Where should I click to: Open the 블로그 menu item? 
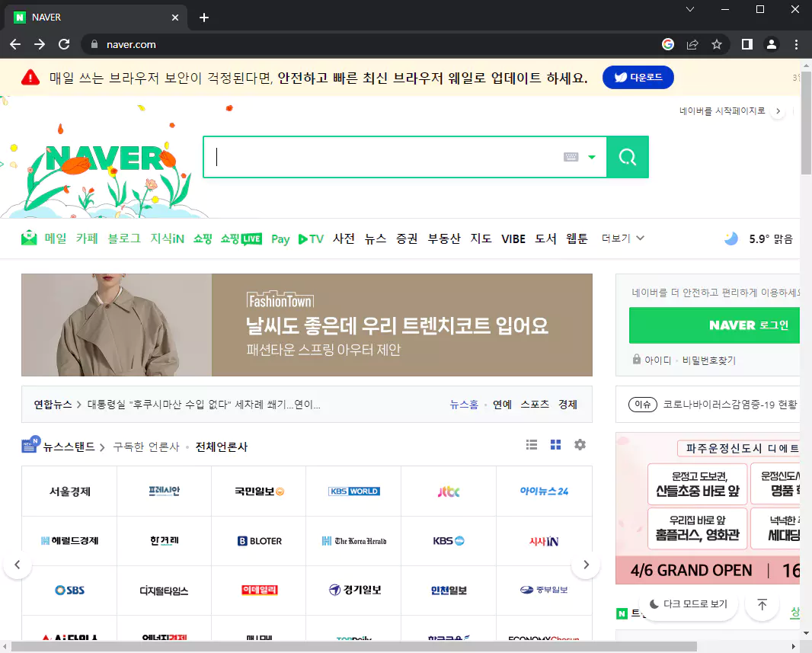click(x=124, y=238)
